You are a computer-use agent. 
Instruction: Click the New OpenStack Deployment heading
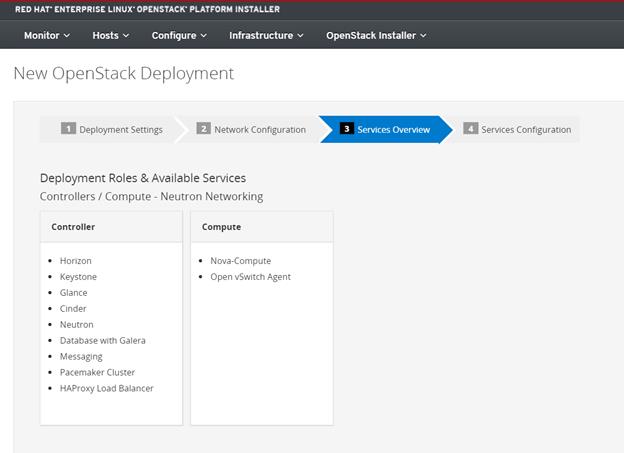click(x=124, y=74)
